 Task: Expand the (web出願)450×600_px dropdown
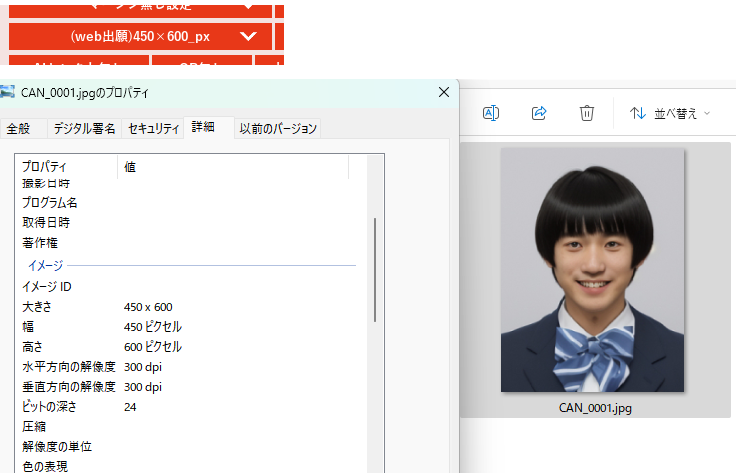[140, 36]
